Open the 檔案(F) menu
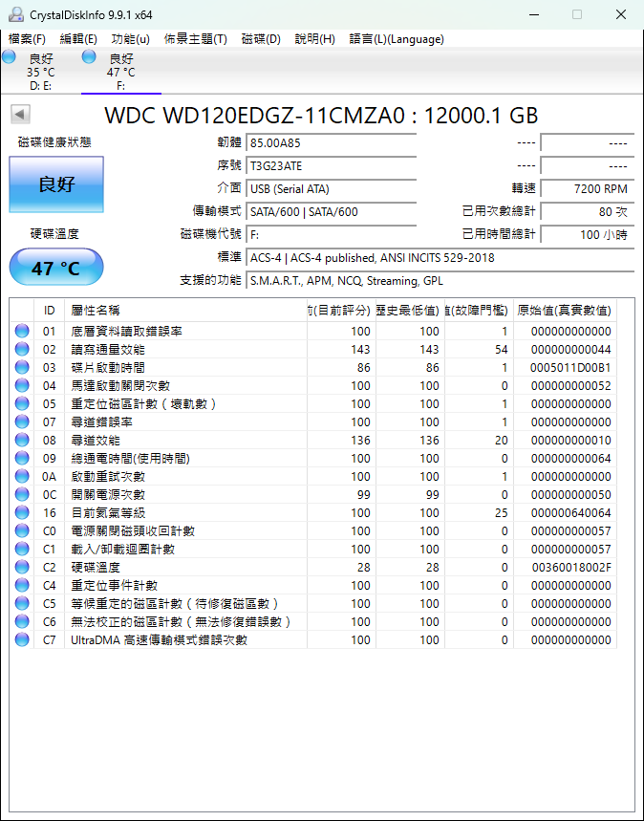The width and height of the screenshot is (644, 821). tap(27, 39)
